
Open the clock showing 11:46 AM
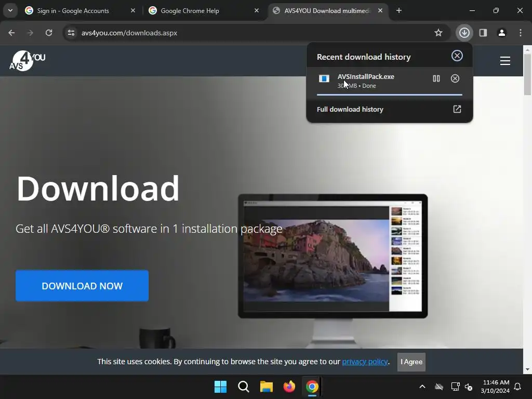coord(495,387)
